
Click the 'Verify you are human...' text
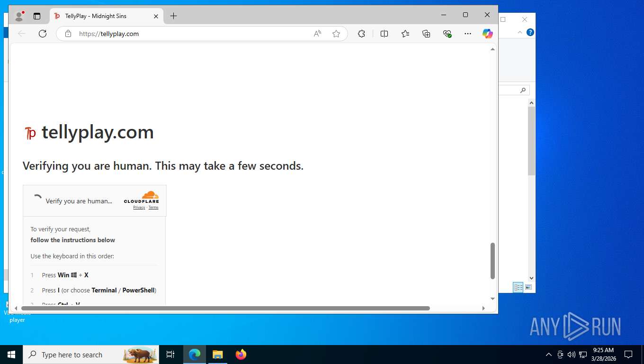79,201
